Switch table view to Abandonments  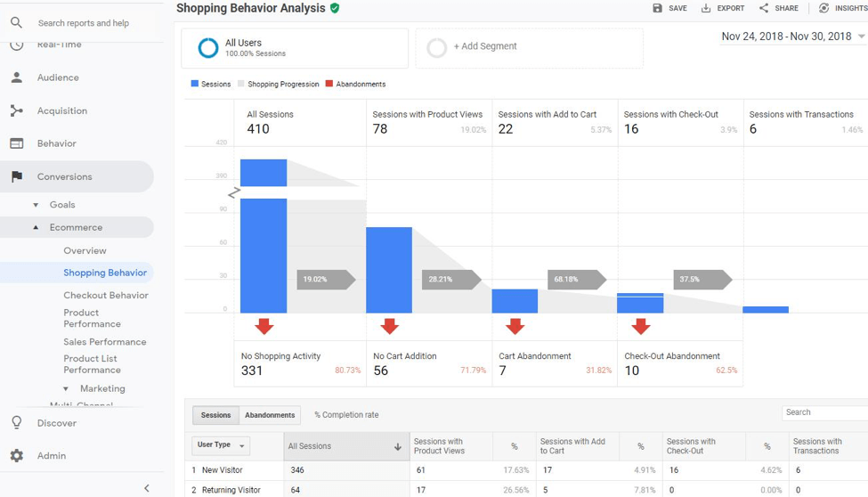[x=270, y=415]
